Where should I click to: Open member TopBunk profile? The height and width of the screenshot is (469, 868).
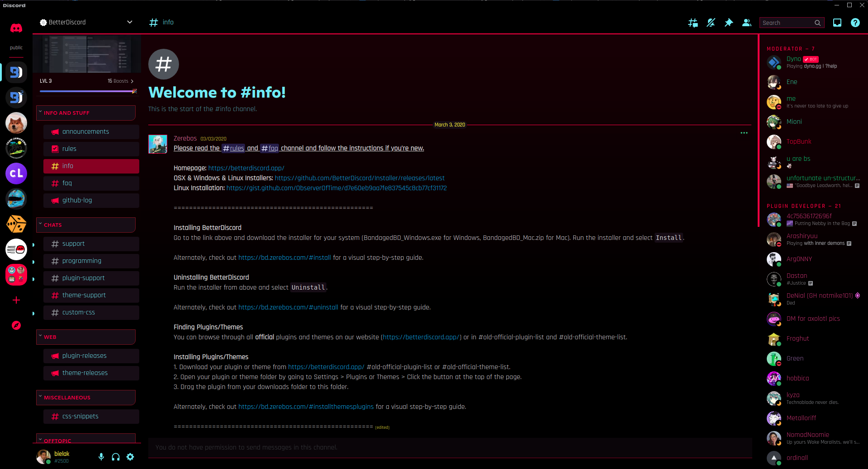point(814,142)
